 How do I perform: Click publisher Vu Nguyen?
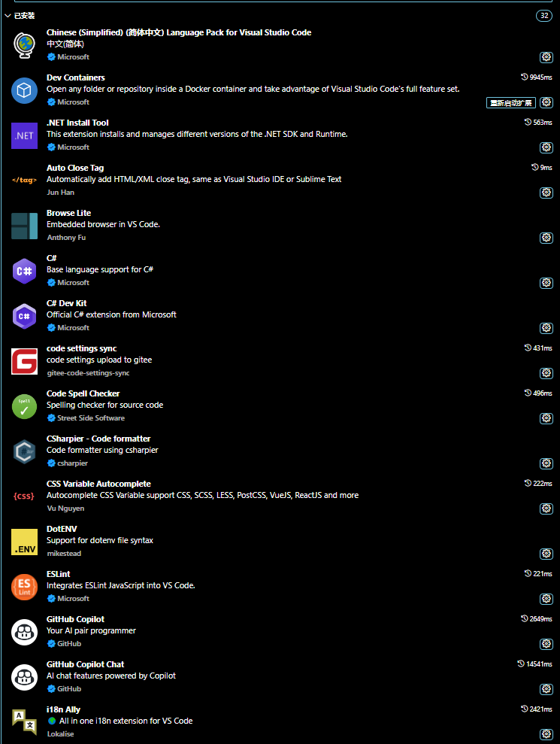coord(65,509)
